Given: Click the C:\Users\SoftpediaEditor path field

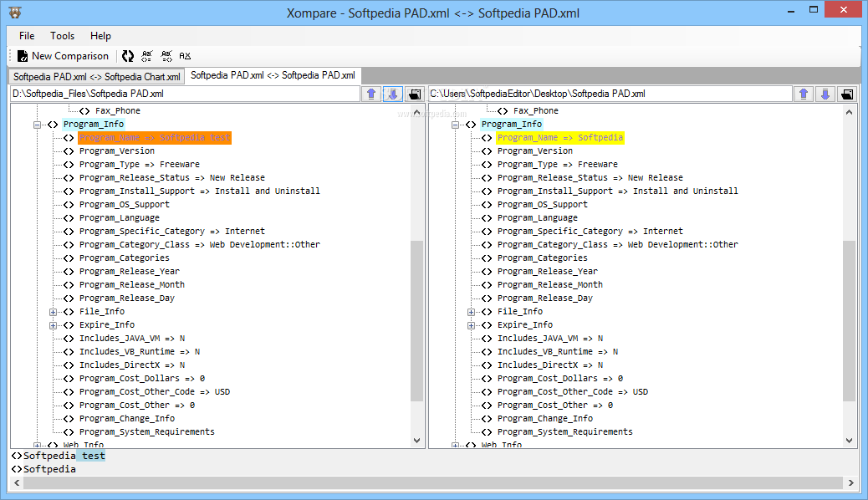Looking at the screenshot, I should click(610, 94).
